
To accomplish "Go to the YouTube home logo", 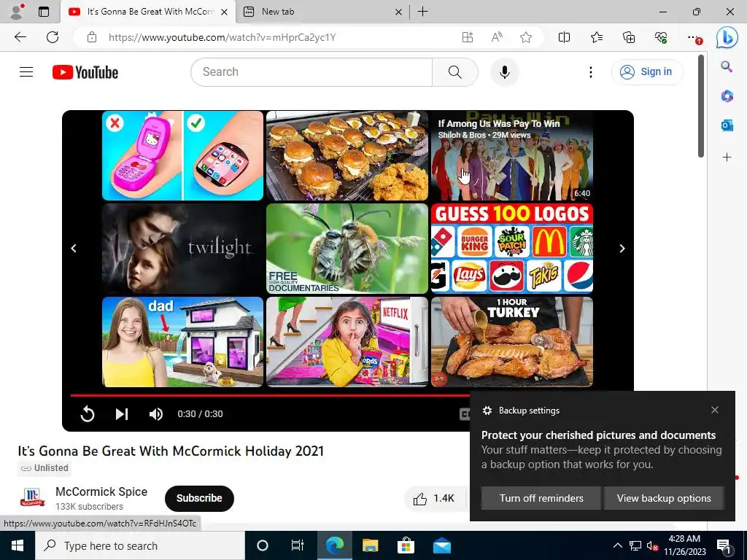I will [x=85, y=72].
